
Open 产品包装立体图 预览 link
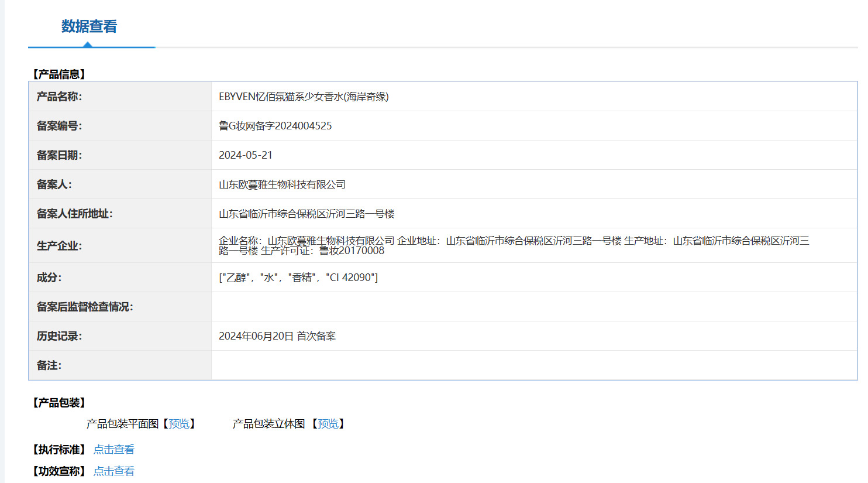(328, 424)
